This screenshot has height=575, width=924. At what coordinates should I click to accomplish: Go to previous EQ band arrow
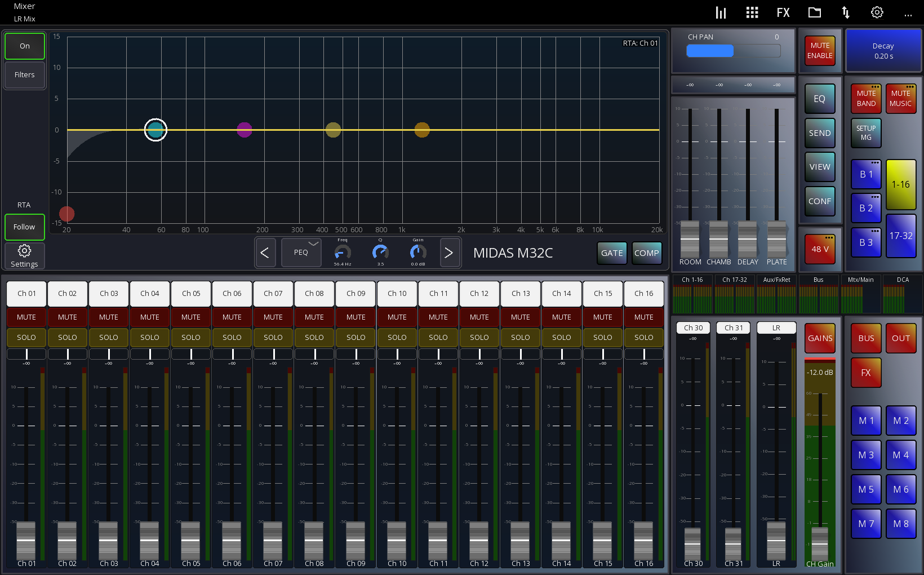click(265, 253)
